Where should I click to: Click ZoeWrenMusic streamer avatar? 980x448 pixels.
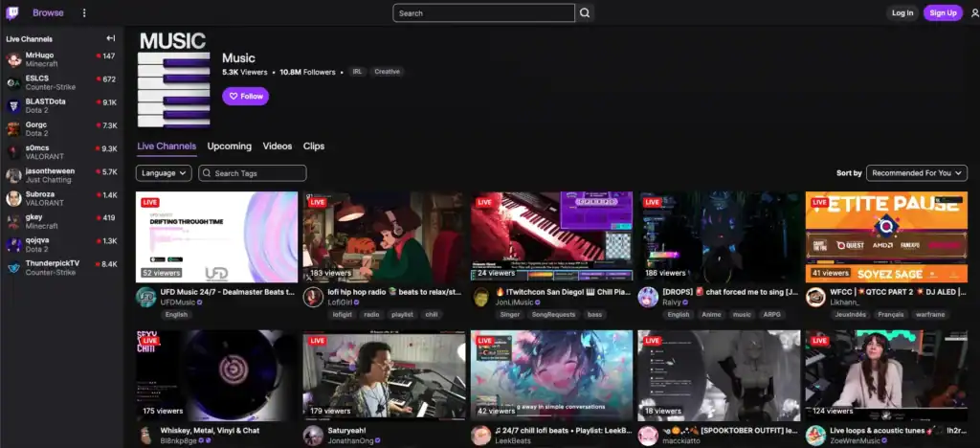point(815,436)
